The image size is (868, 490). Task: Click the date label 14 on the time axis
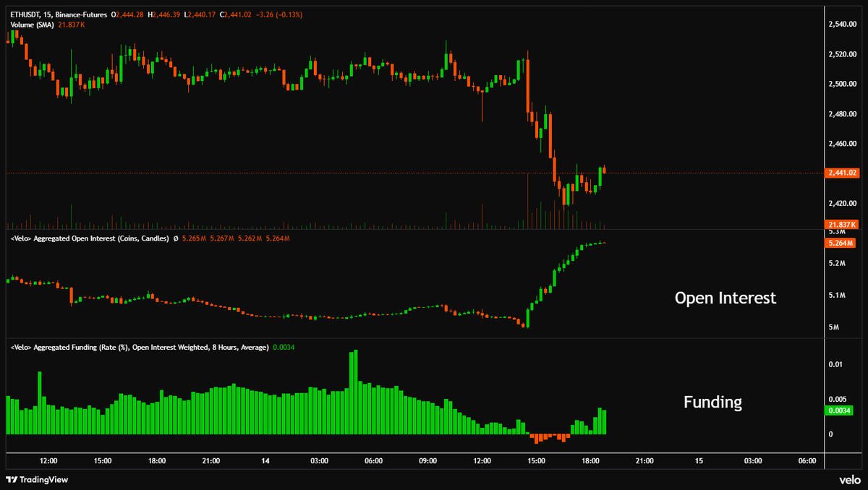265,460
